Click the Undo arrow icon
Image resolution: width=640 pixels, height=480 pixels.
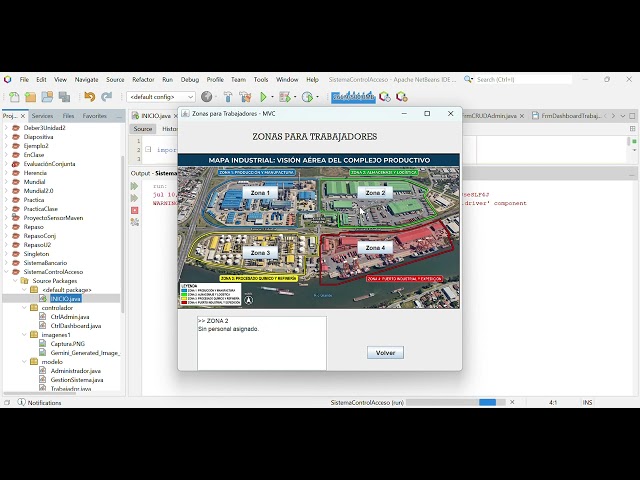[89, 97]
